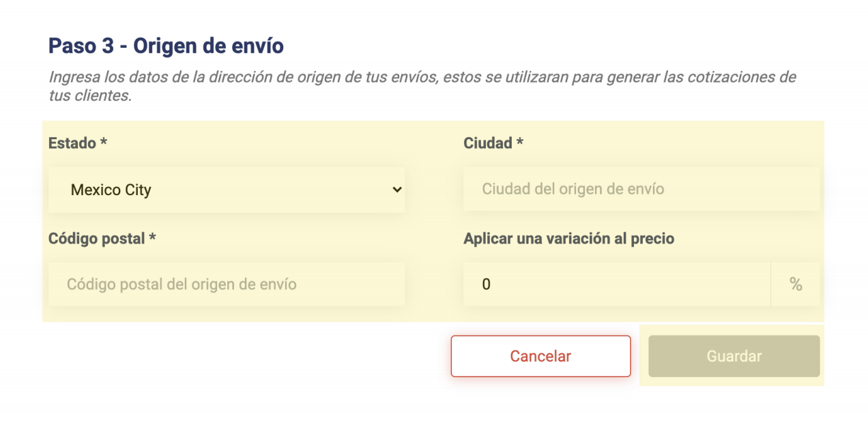
Task: Cancel the shipping origin form
Action: [540, 356]
